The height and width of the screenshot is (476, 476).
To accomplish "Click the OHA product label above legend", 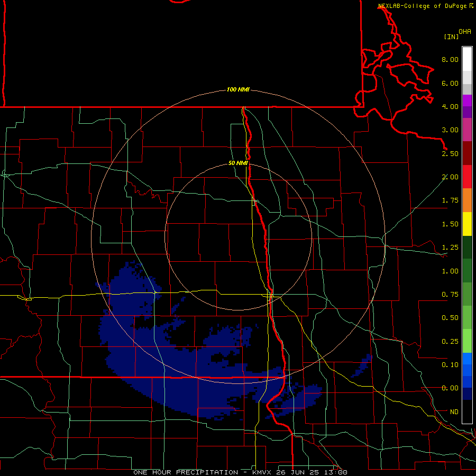I will 465,32.
